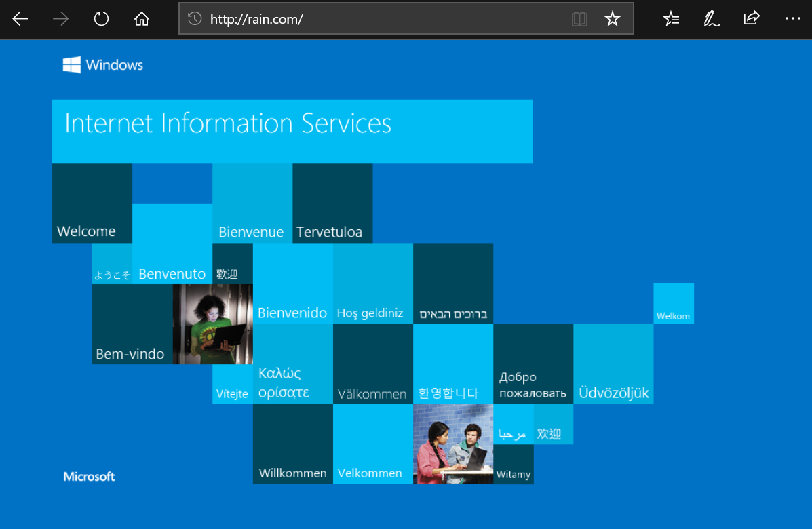Add page to favorites with star
The height and width of the screenshot is (529, 812).
click(612, 19)
